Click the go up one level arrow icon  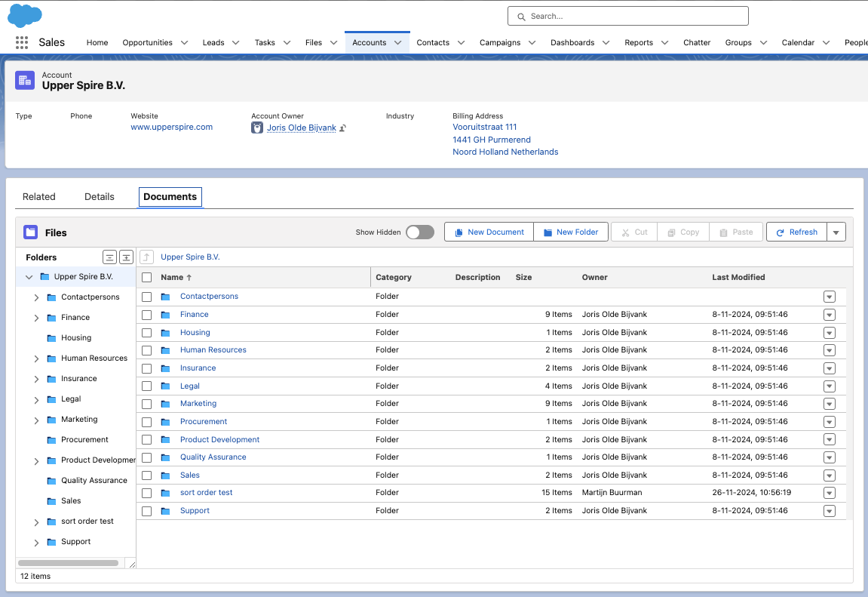point(147,257)
